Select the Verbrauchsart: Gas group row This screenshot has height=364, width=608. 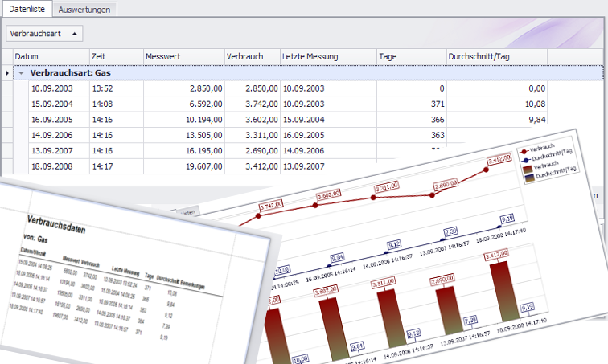[308, 73]
